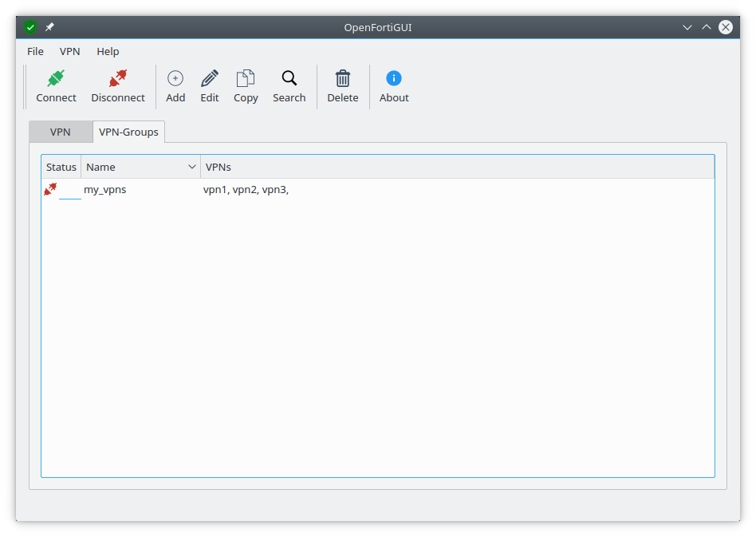Minimize the OpenFortiGUI window
Screen dimensions: 756x537
687,27
